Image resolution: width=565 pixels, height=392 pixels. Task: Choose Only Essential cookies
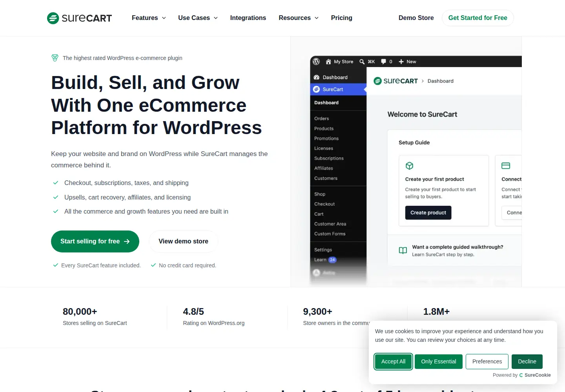[x=438, y=361]
